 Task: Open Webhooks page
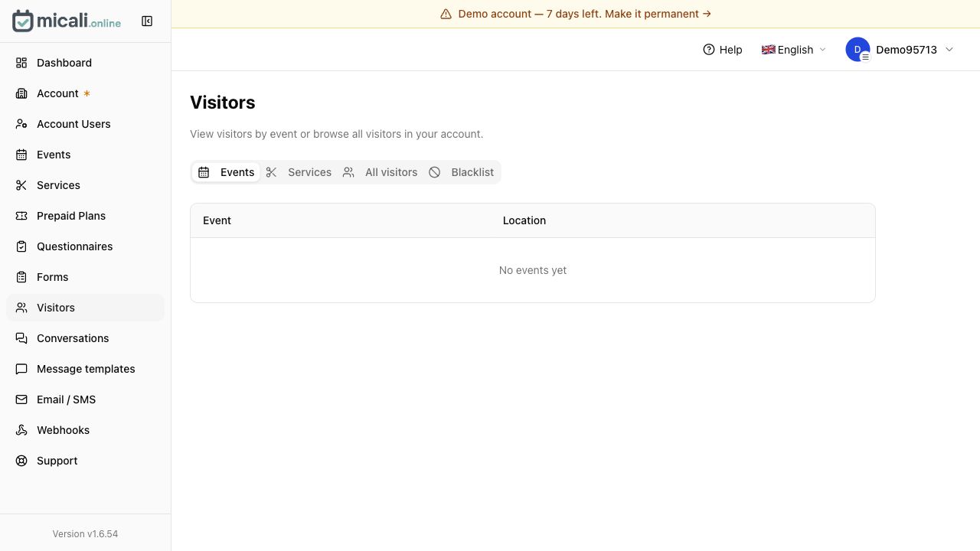point(85,430)
